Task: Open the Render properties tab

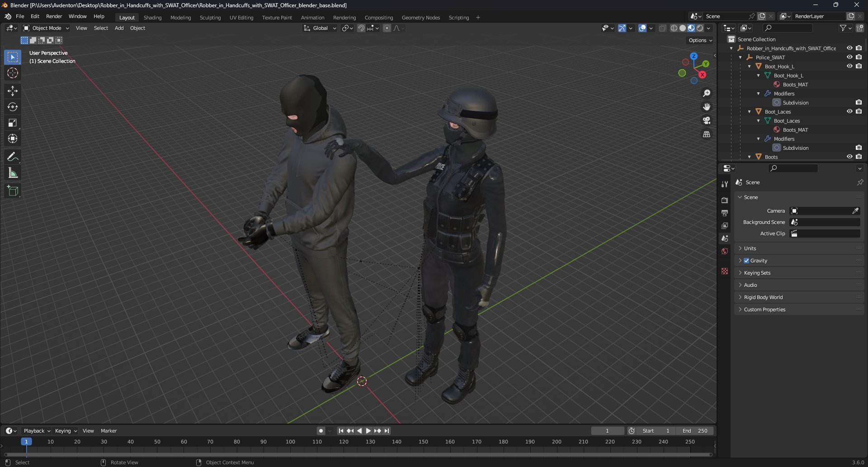Action: (725, 200)
